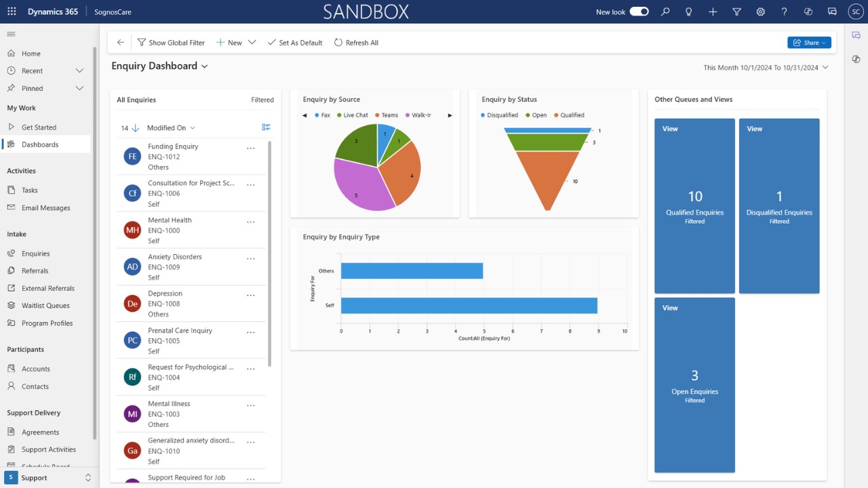Open the chat messages icon in header
868x488 pixels.
tap(832, 12)
